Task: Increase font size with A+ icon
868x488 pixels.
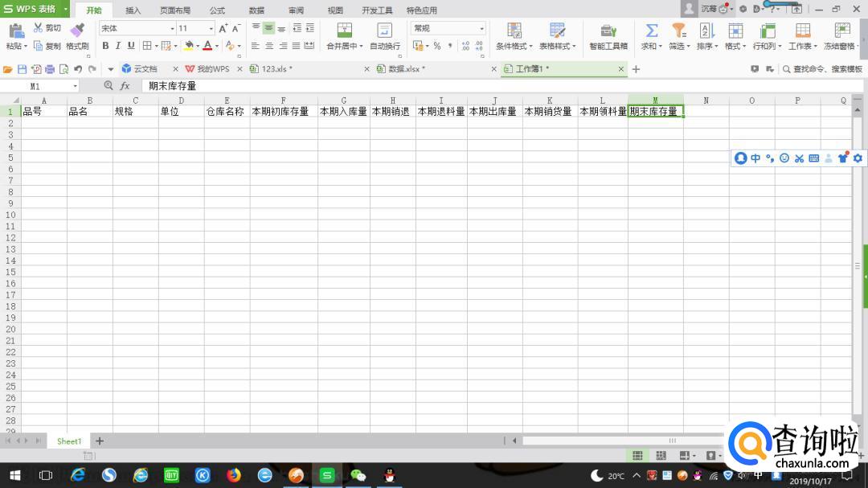Action: (223, 28)
